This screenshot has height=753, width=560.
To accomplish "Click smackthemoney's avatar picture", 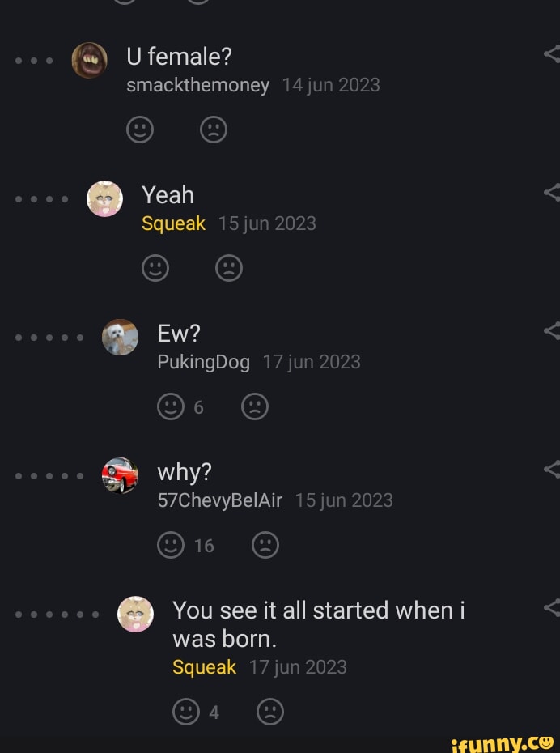I will coord(89,60).
